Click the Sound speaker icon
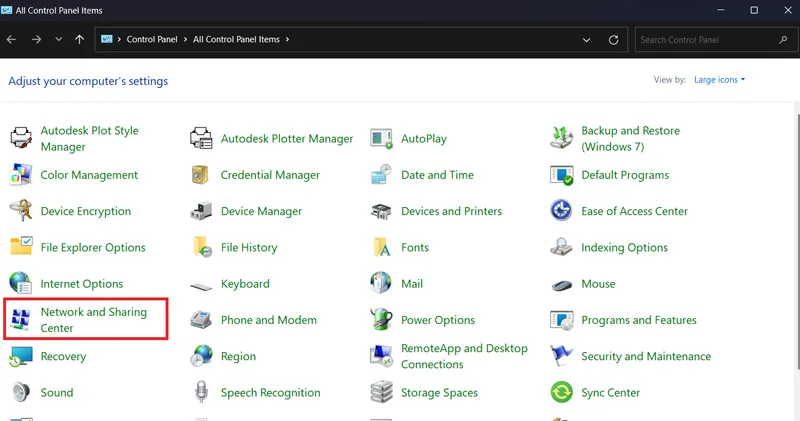800x421 pixels. coord(21,392)
